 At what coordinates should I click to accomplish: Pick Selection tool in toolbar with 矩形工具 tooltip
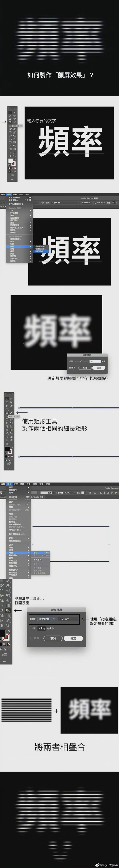coord(7,399)
